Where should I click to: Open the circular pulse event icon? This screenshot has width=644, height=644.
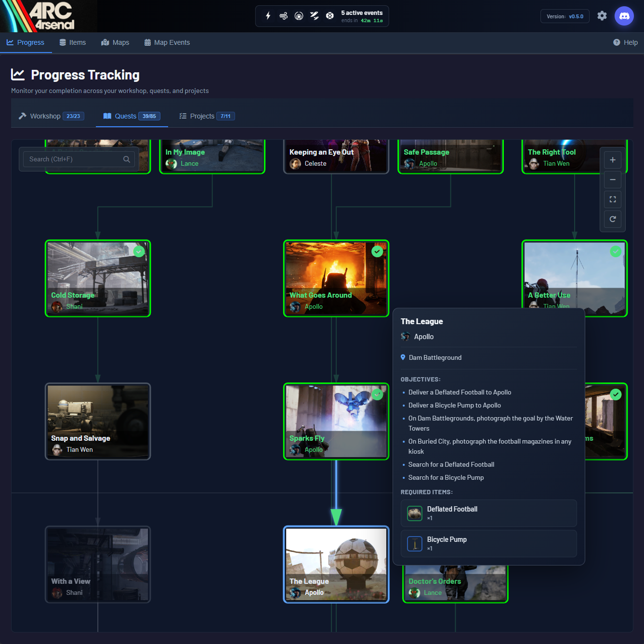pos(299,16)
